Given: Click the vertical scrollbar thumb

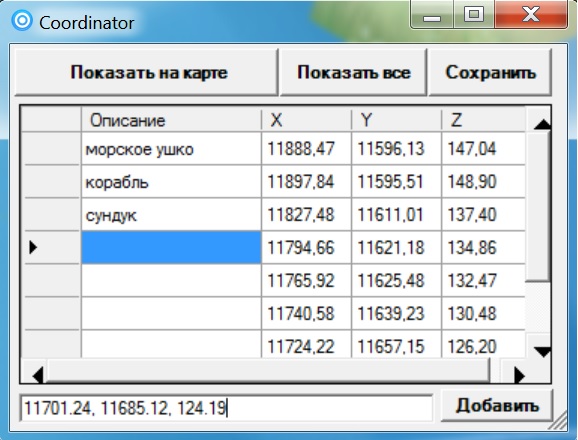Looking at the screenshot, I should coord(537,207).
